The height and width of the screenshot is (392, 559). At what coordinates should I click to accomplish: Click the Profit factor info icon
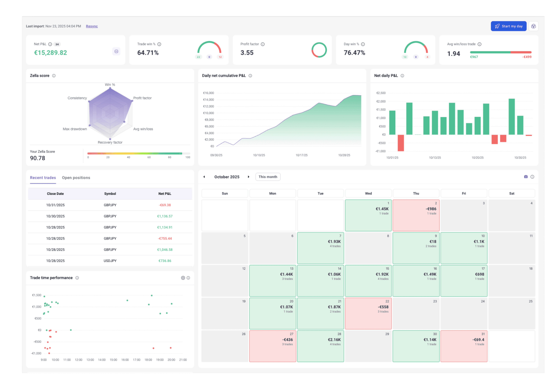pyautogui.click(x=263, y=44)
